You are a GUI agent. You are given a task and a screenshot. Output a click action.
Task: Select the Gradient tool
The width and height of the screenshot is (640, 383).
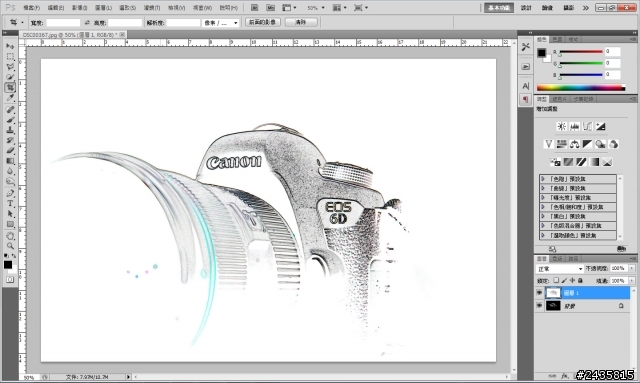click(x=10, y=160)
